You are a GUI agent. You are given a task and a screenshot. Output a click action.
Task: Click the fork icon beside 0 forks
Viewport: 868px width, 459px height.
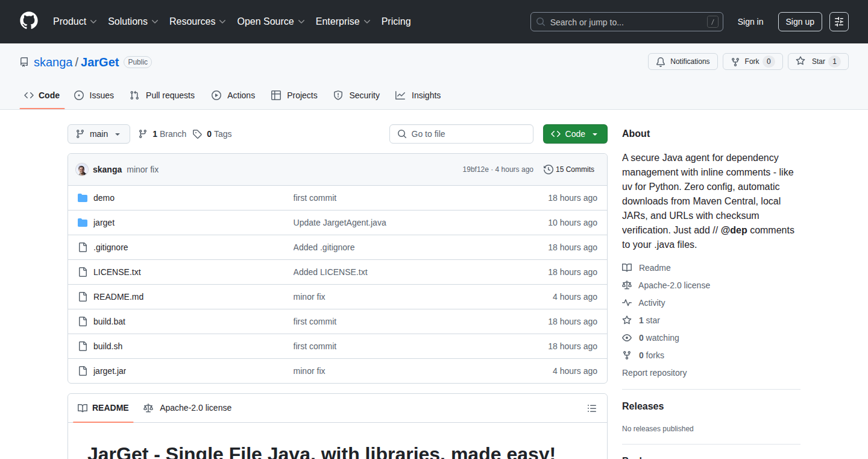(x=627, y=355)
